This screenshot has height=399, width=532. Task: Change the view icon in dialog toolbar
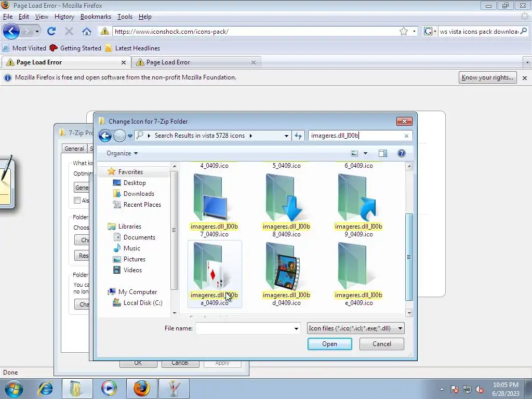(x=354, y=153)
